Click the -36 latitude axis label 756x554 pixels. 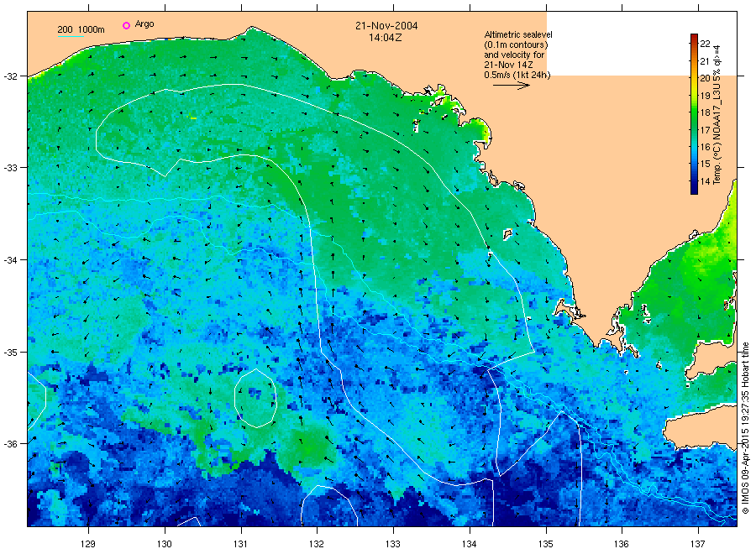click(x=10, y=444)
